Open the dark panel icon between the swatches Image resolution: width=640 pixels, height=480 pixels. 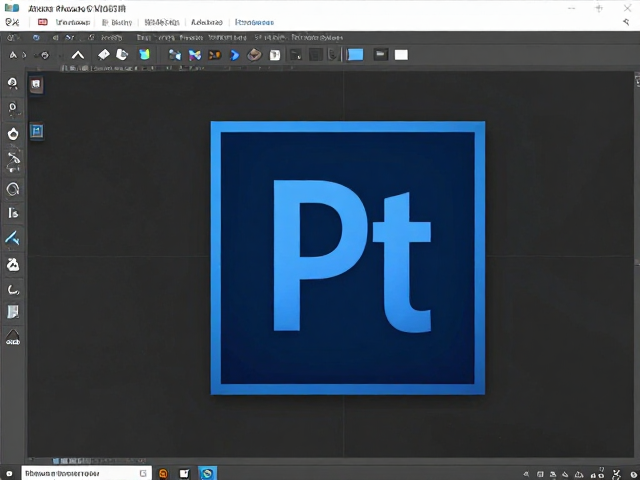380,55
